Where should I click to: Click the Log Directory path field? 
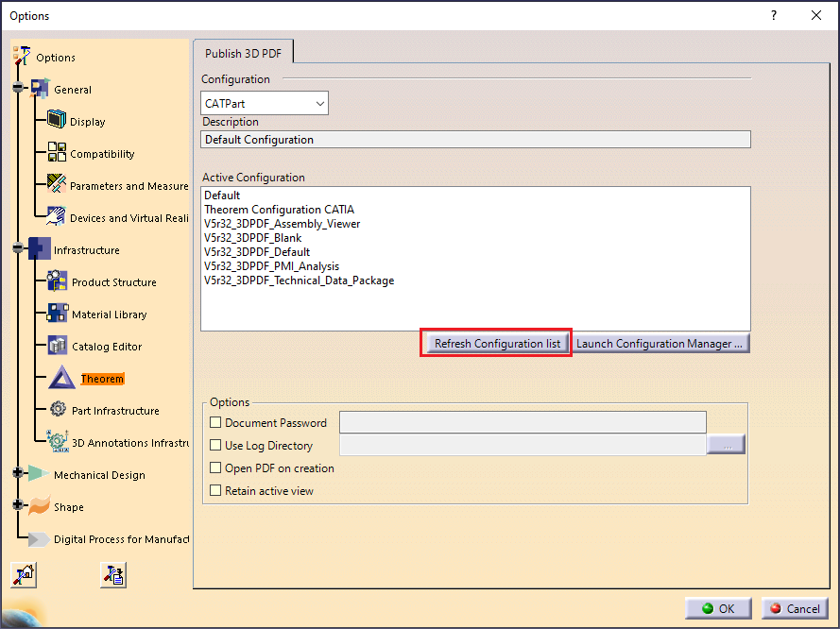(523, 445)
